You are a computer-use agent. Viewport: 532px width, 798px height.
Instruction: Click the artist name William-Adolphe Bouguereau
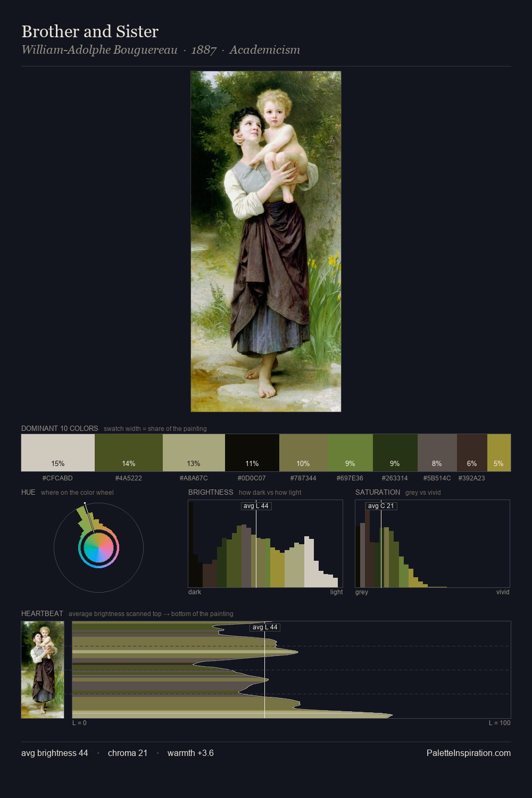(99, 50)
